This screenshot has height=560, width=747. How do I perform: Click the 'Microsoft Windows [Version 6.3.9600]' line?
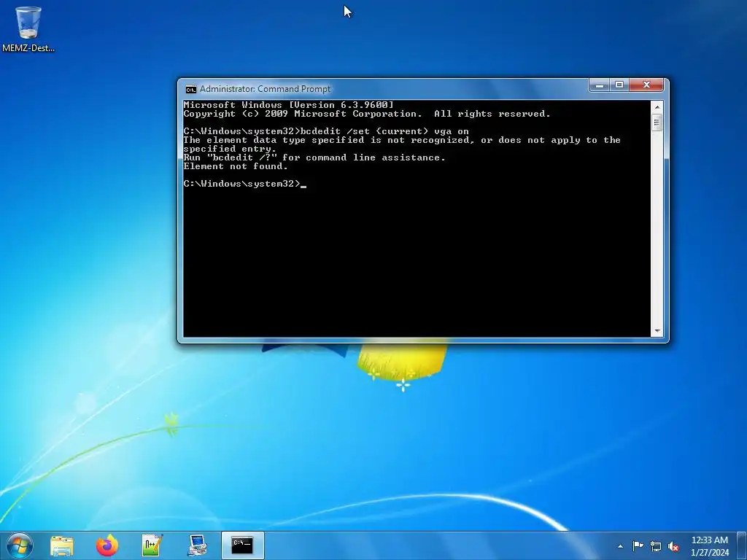289,105
